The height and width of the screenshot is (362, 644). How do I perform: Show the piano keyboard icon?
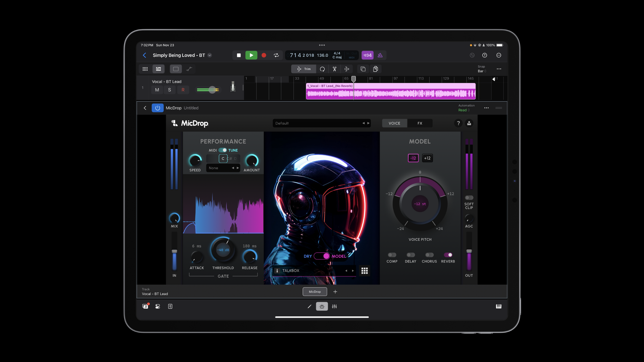(498, 306)
